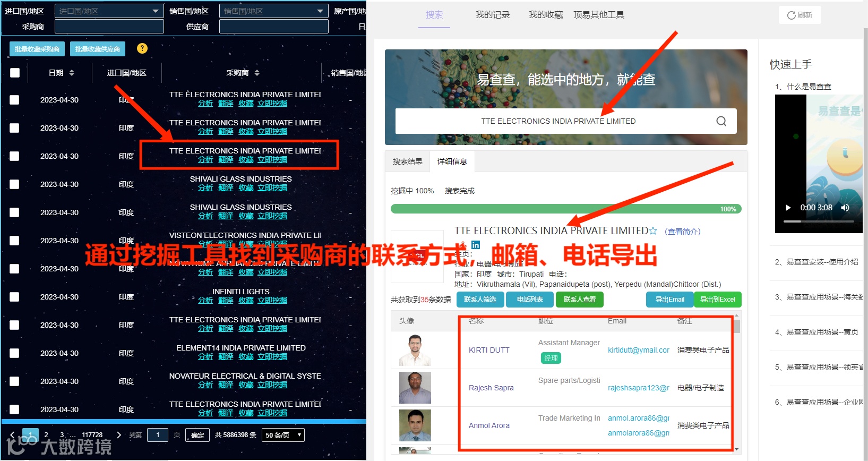Open guide 易查查安装--使用介绍
Image resolution: width=868 pixels, height=461 pixels.
click(x=817, y=262)
